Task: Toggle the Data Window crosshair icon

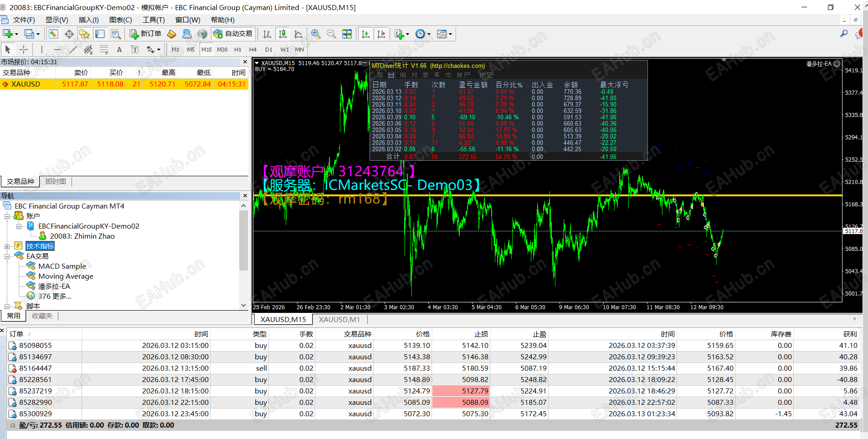Action: point(69,34)
